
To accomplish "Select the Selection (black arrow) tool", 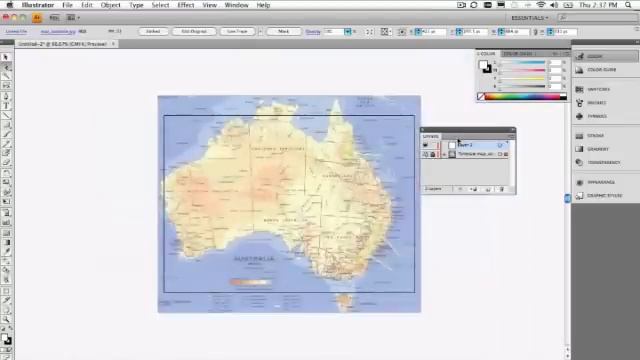I will (x=6, y=58).
